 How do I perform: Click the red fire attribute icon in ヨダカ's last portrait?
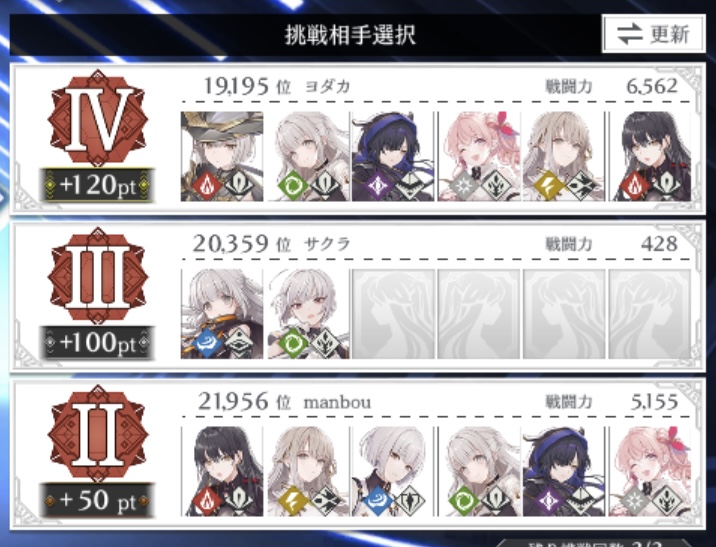pos(634,186)
